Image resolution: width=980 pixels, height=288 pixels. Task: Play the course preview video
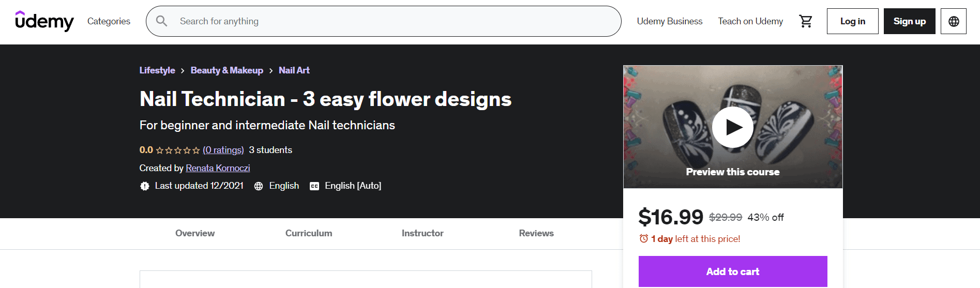click(732, 127)
